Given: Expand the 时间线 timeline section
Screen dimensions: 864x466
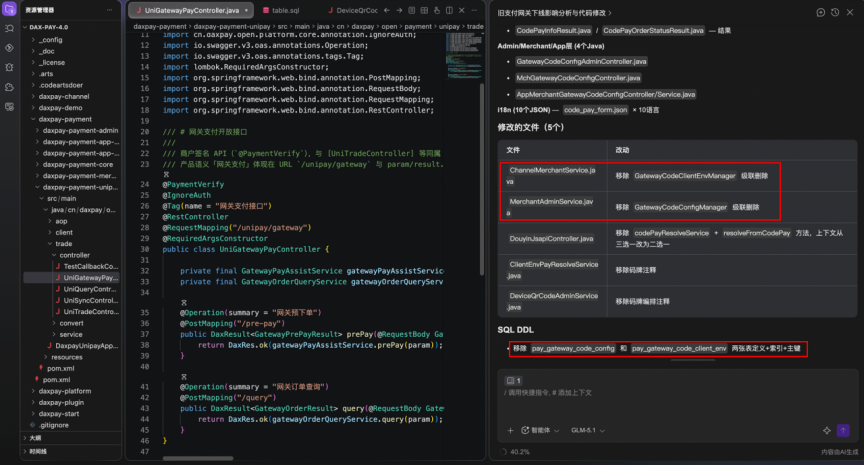Looking at the screenshot, I should point(37,451).
